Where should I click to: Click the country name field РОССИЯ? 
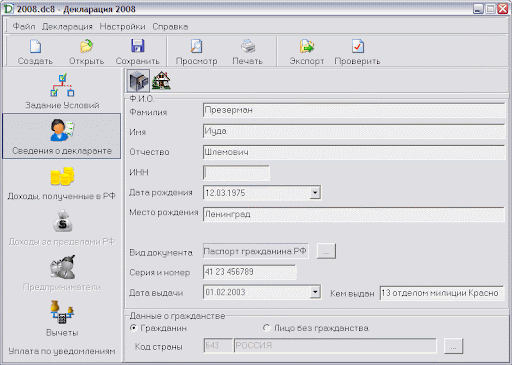pyautogui.click(x=335, y=346)
